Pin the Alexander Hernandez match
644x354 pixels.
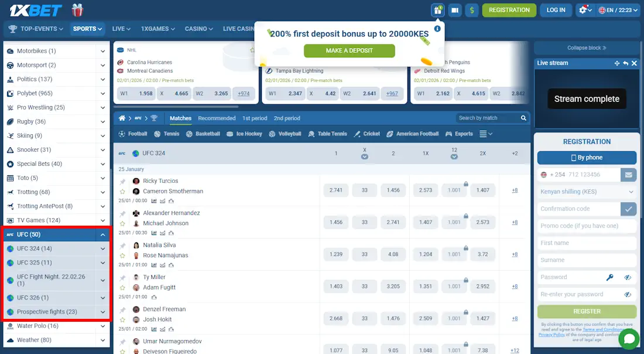pyautogui.click(x=123, y=214)
